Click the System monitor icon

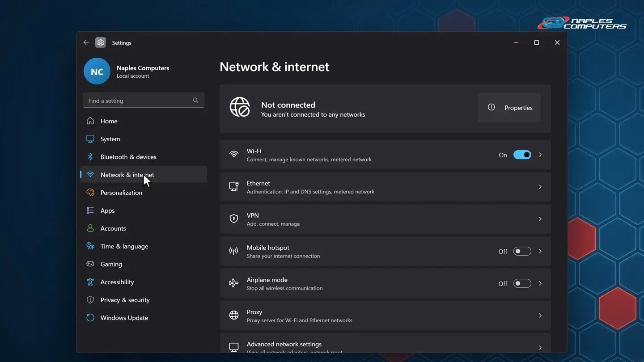point(90,139)
